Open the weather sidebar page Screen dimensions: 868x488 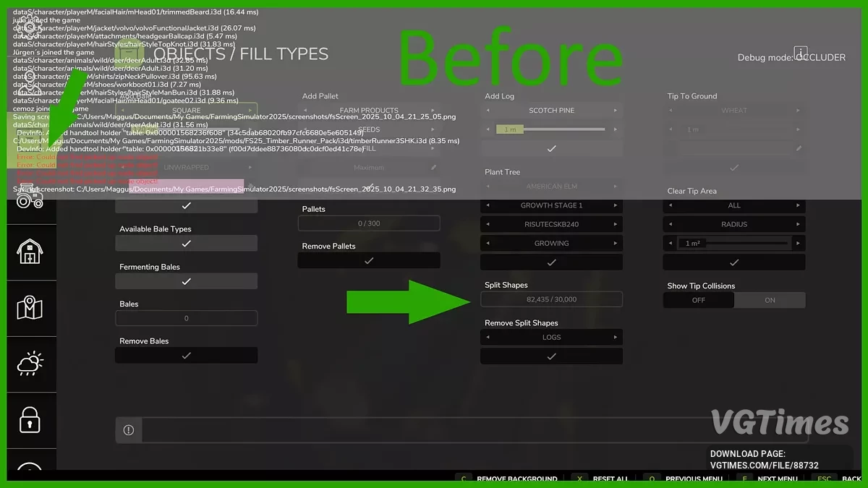(30, 364)
